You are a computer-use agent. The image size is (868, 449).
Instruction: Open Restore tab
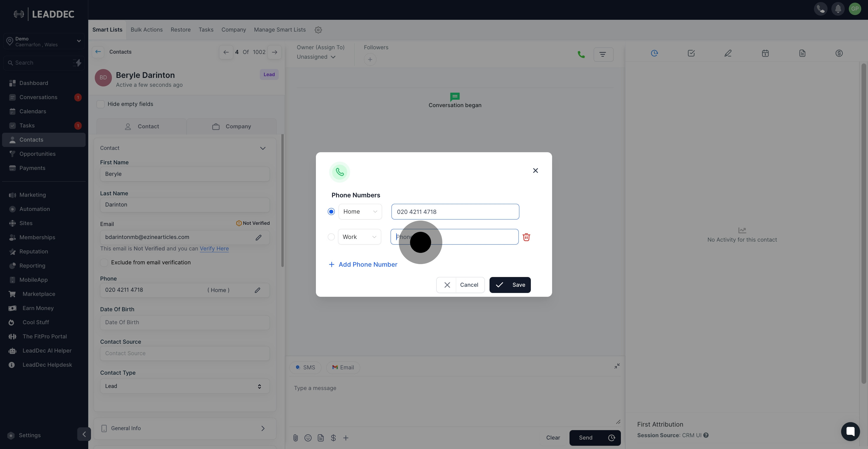click(x=181, y=30)
